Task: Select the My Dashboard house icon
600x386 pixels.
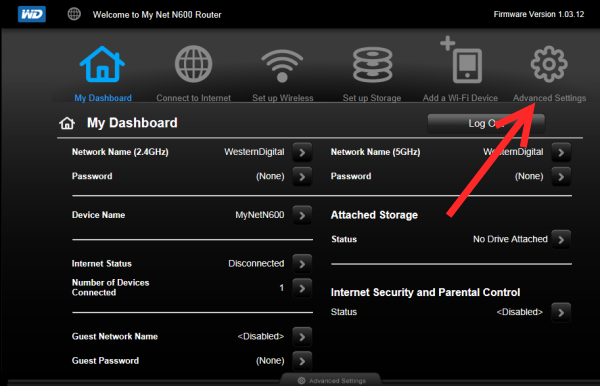Action: click(102, 64)
